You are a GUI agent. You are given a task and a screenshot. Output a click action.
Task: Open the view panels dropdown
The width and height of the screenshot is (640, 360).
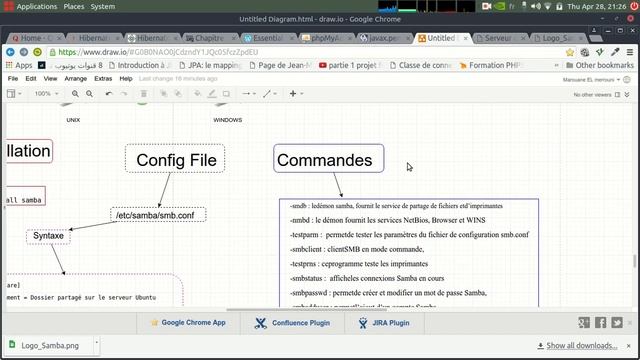pyautogui.click(x=14, y=94)
